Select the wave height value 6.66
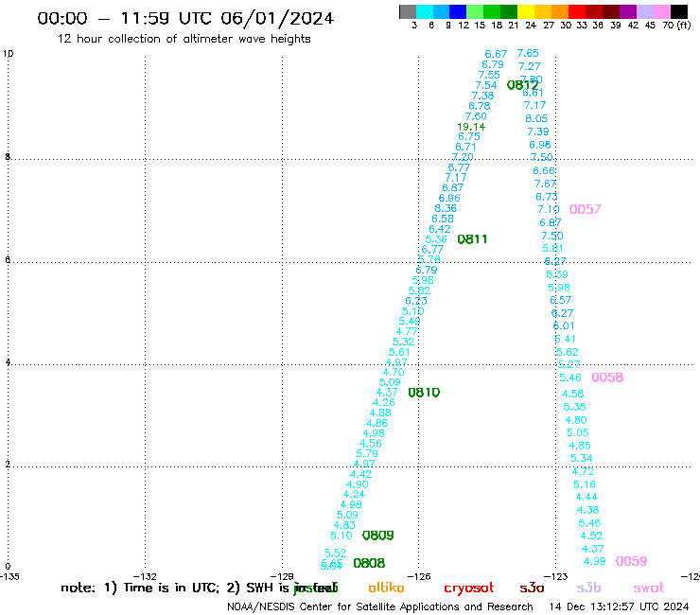The image size is (700, 615). click(544, 170)
